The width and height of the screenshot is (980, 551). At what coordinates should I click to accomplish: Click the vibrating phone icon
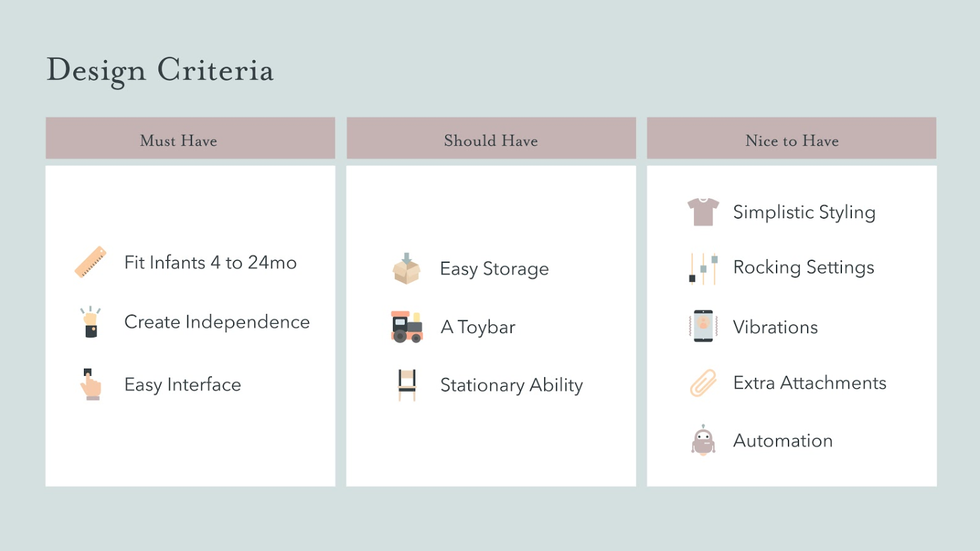[703, 326]
